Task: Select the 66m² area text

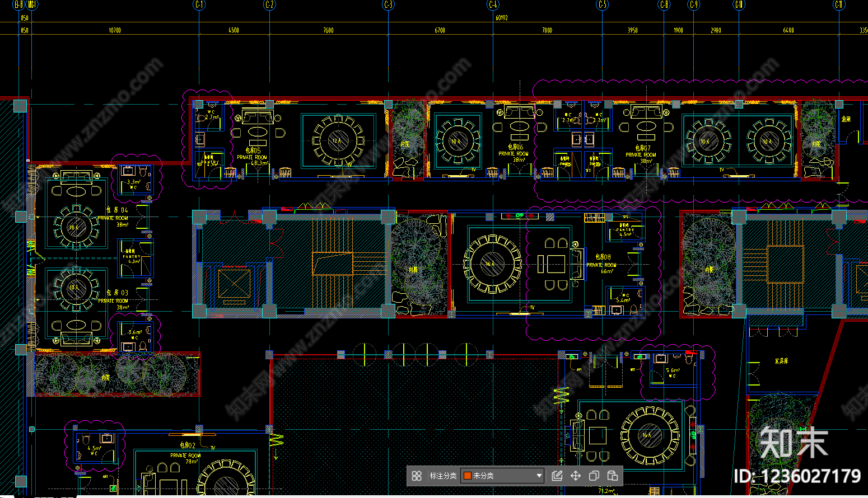Action: (608, 271)
